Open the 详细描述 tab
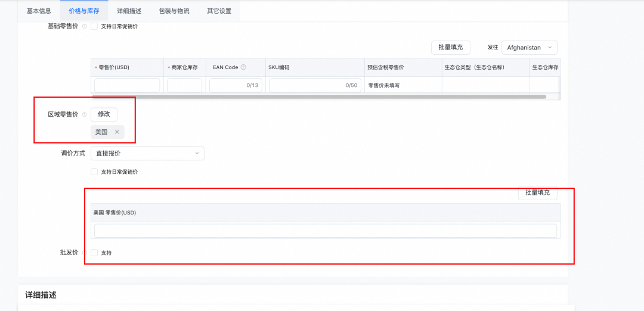 (x=129, y=11)
